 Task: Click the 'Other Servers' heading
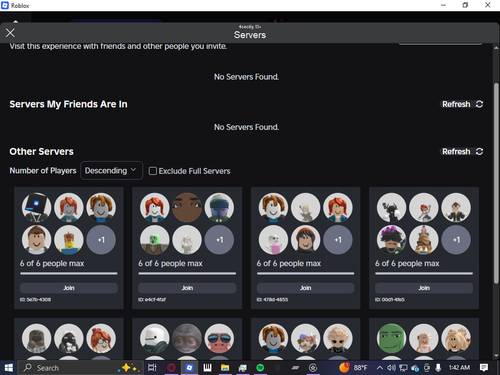pyautogui.click(x=41, y=152)
